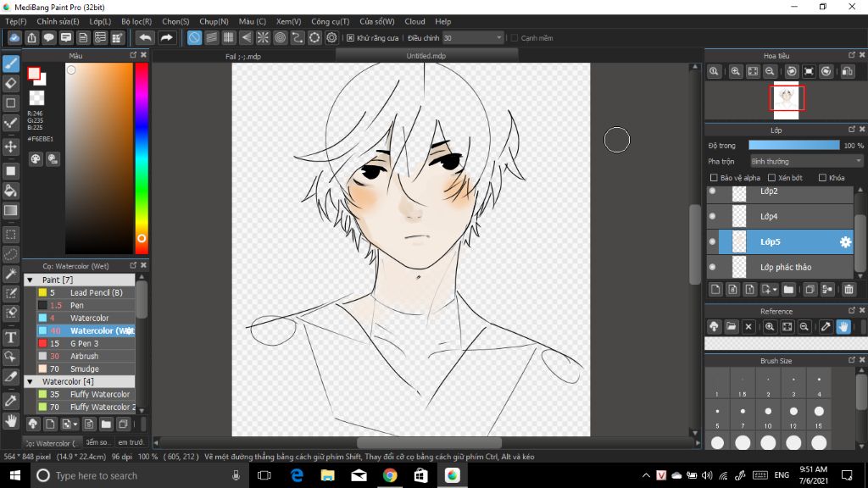Enable the crisscross grid snap guide
The image size is (868, 488).
tap(229, 37)
